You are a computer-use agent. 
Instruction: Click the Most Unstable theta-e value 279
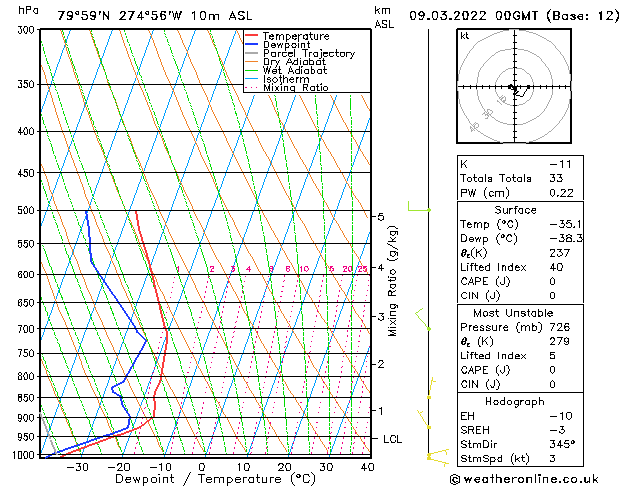[560, 341]
